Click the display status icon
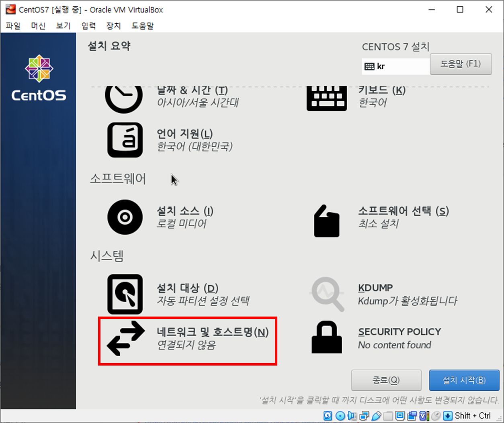Viewport: 504px width, 423px height. 400,416
